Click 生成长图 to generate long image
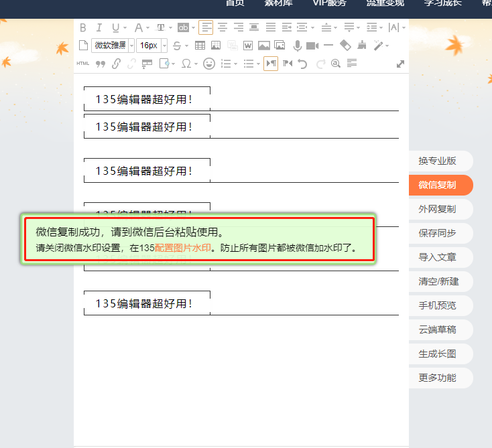The width and height of the screenshot is (492, 448). [x=441, y=354]
